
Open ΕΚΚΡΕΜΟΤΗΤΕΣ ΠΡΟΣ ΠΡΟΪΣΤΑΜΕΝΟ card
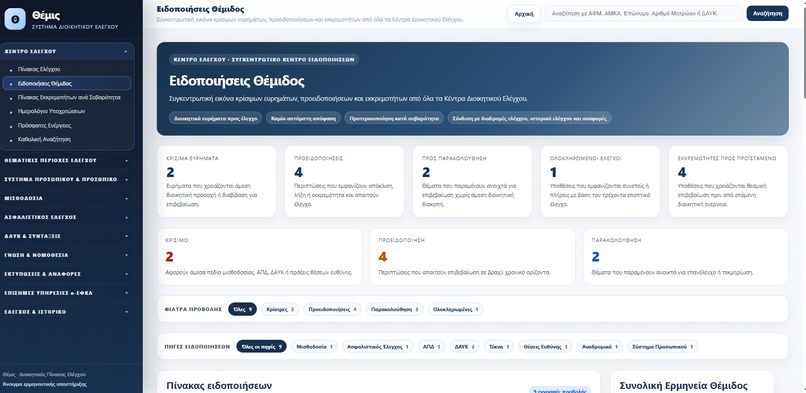728,181
